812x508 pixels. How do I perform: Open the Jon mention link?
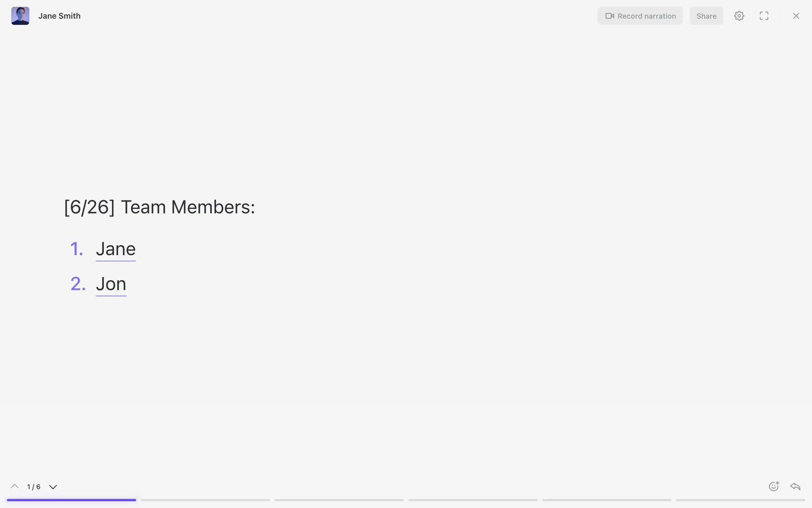coord(111,284)
